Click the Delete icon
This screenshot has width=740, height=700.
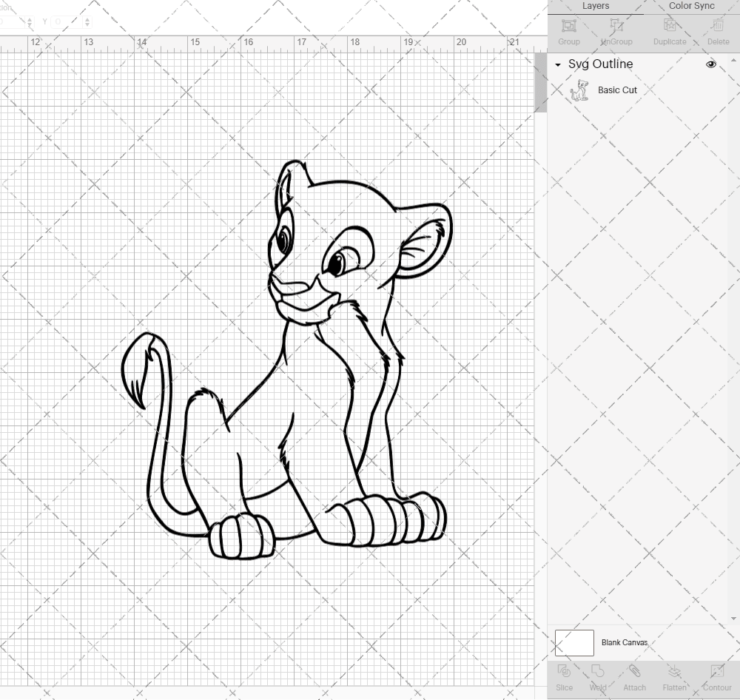tap(718, 31)
